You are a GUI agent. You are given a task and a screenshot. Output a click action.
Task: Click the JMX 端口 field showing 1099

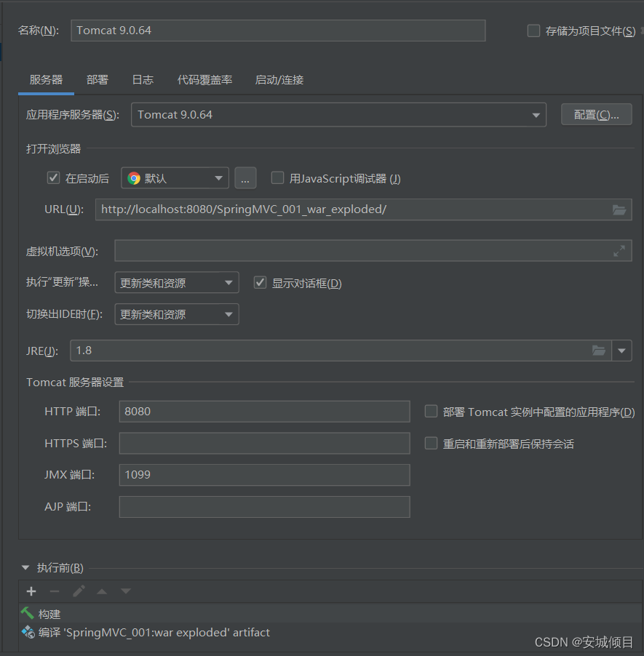(265, 475)
